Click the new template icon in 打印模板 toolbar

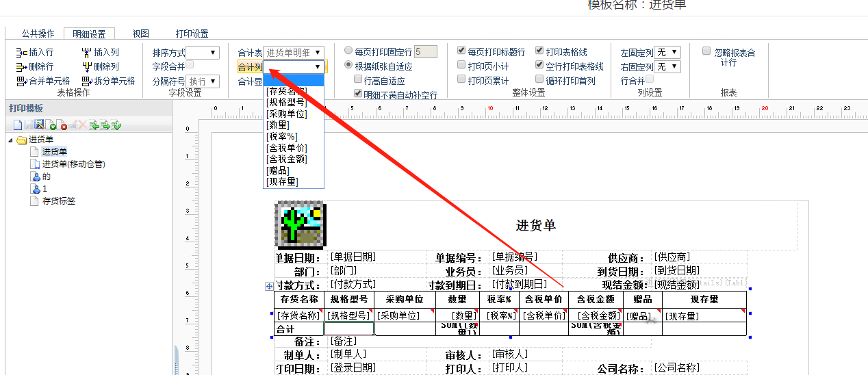18,125
